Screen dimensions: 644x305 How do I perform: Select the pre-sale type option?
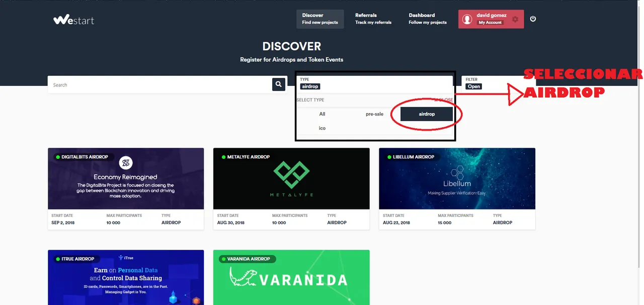coord(374,114)
